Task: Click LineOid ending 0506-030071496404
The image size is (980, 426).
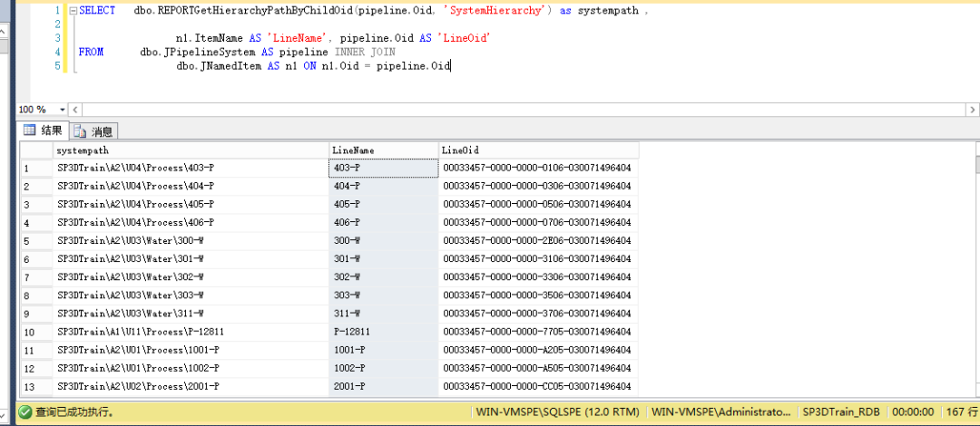Action: [x=539, y=204]
